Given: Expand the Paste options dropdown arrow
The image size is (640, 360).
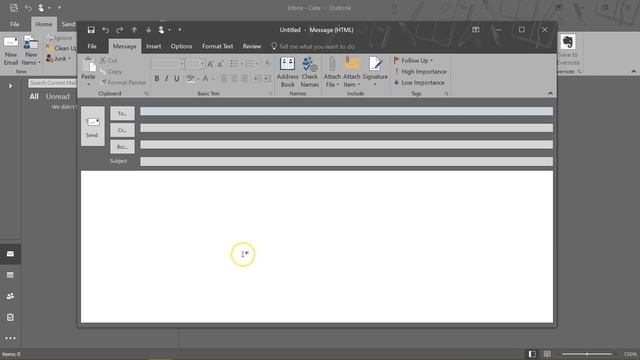Looking at the screenshot, I should click(x=88, y=84).
